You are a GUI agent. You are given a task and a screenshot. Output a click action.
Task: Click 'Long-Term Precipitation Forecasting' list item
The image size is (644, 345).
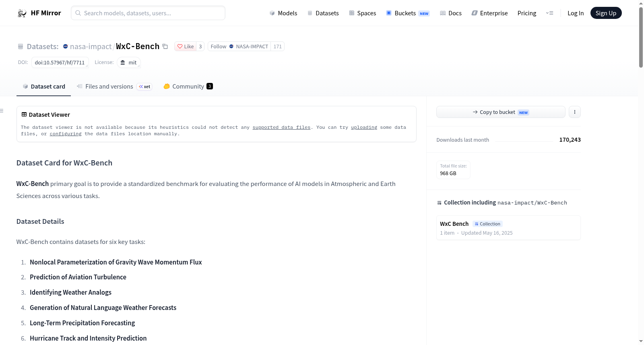tap(82, 323)
